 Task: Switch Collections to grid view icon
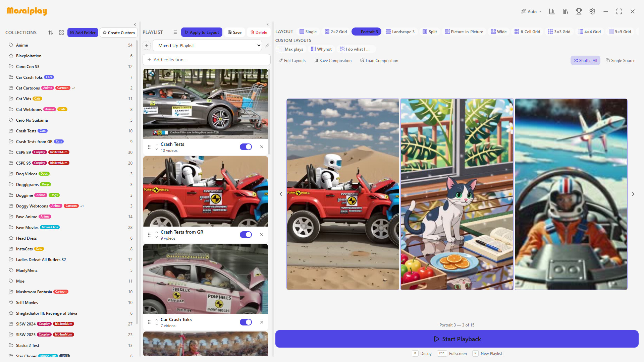[x=61, y=33]
